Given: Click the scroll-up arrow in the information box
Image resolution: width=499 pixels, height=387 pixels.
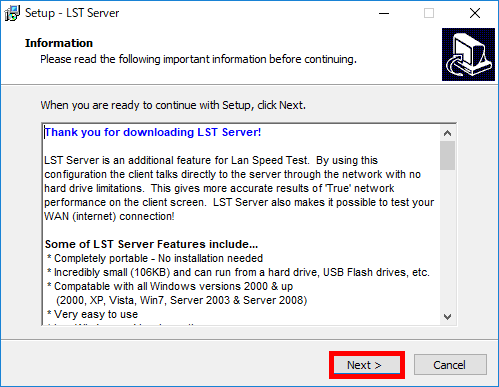Looking at the screenshot, I should [447, 133].
